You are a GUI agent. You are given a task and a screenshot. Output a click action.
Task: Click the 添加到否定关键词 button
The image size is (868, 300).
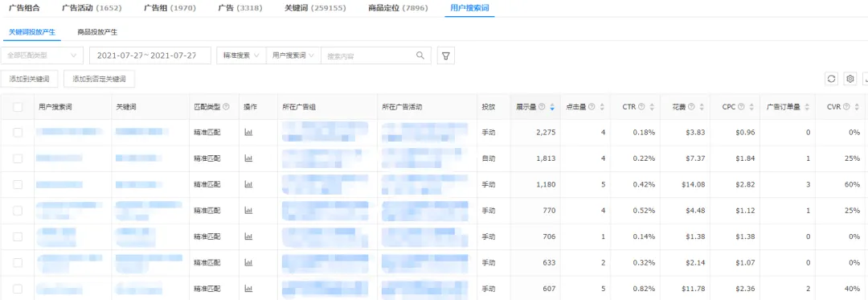[x=99, y=79]
